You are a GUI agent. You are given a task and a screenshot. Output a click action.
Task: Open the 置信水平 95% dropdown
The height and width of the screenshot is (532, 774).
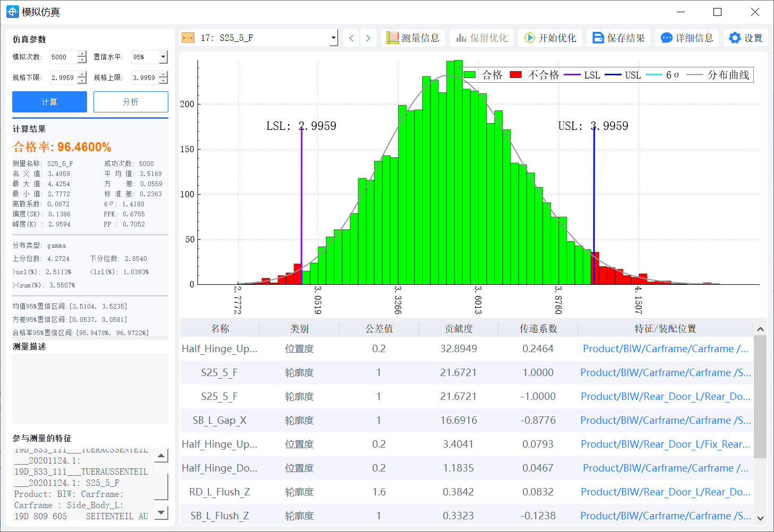click(x=163, y=57)
